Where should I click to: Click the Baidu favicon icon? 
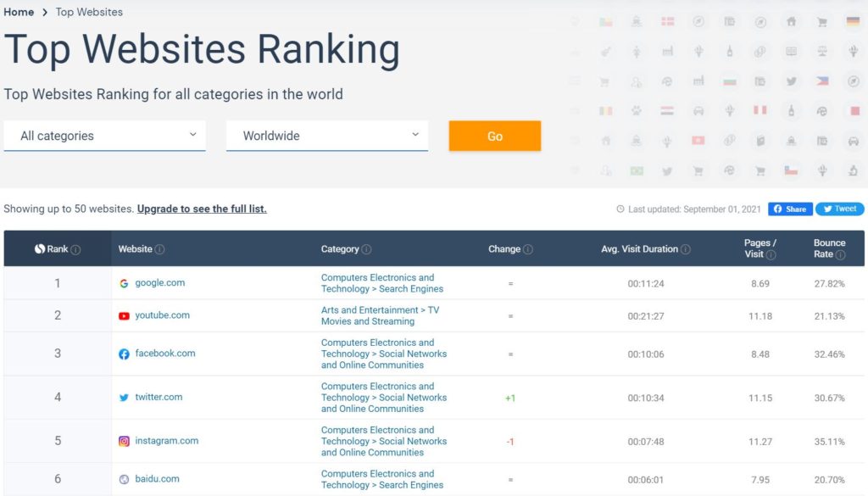pos(124,479)
